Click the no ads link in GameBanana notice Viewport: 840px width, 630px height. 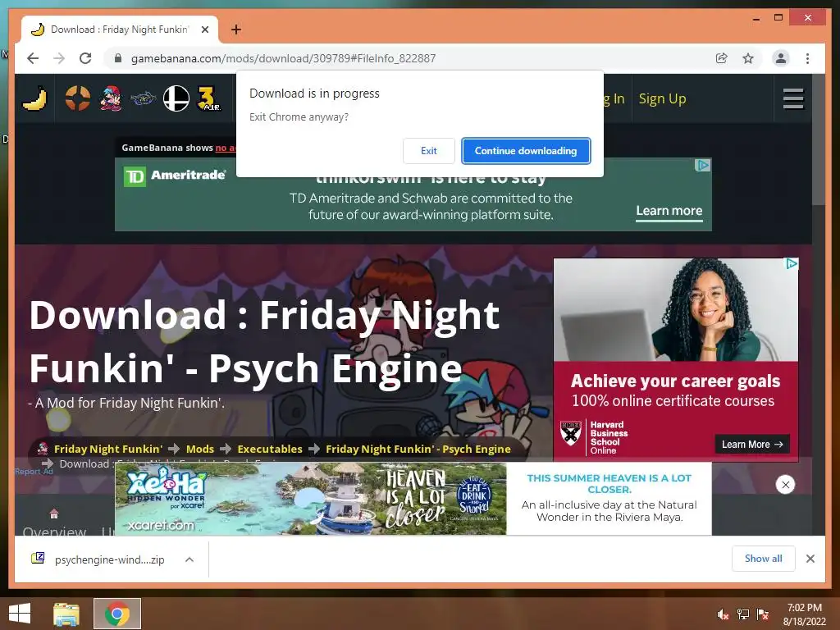225,148
